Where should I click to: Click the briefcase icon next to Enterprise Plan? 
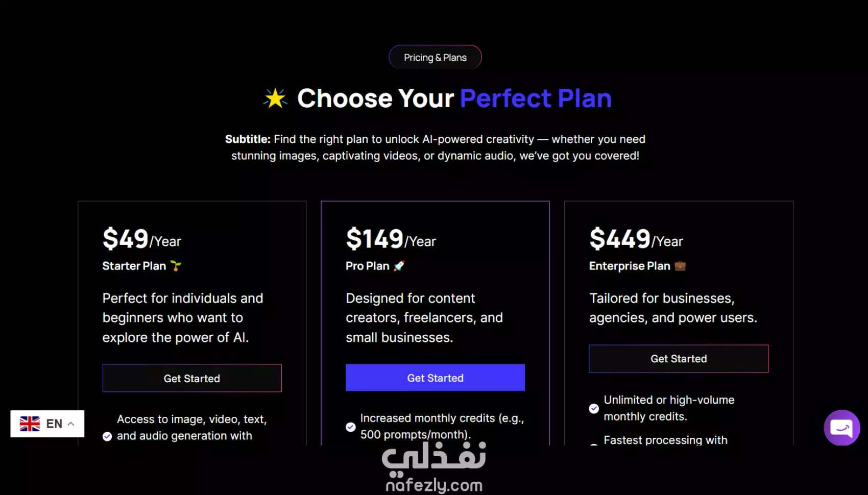click(x=680, y=266)
